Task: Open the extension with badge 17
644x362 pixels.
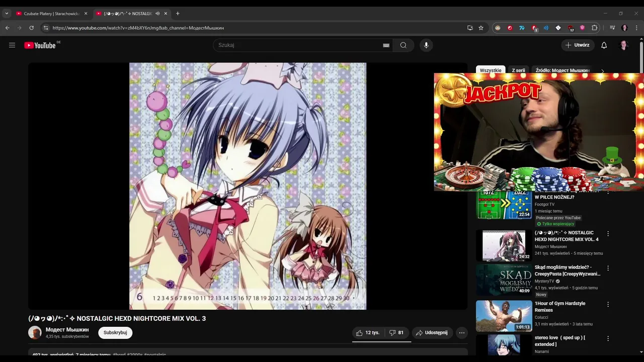Action: tap(571, 28)
